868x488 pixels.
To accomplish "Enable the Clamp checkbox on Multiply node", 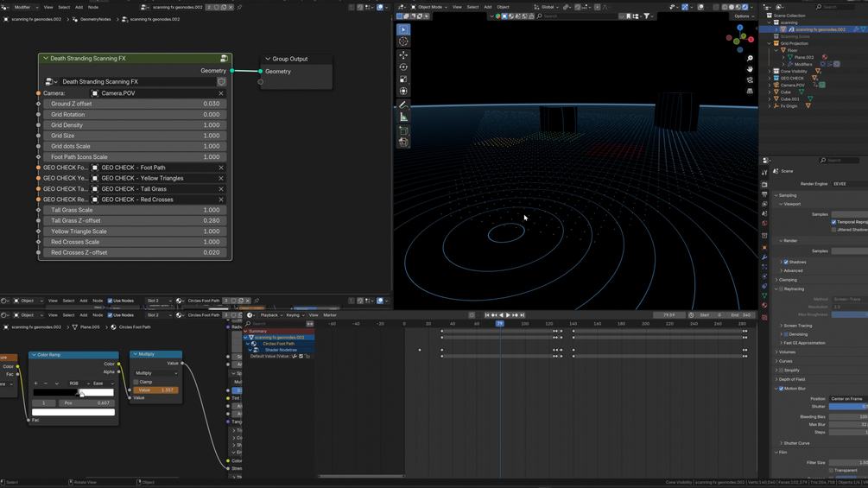I will (136, 382).
